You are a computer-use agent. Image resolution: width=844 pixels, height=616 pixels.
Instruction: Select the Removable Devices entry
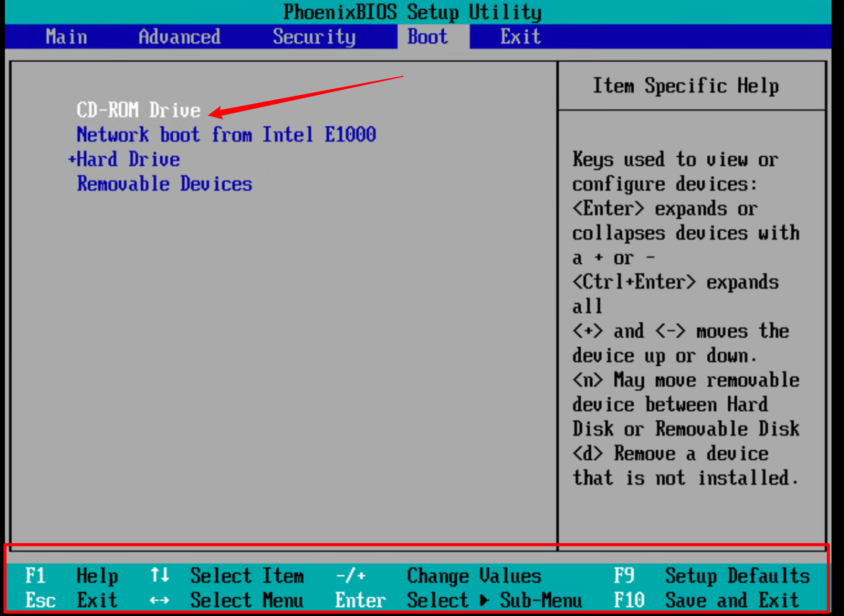click(x=164, y=184)
